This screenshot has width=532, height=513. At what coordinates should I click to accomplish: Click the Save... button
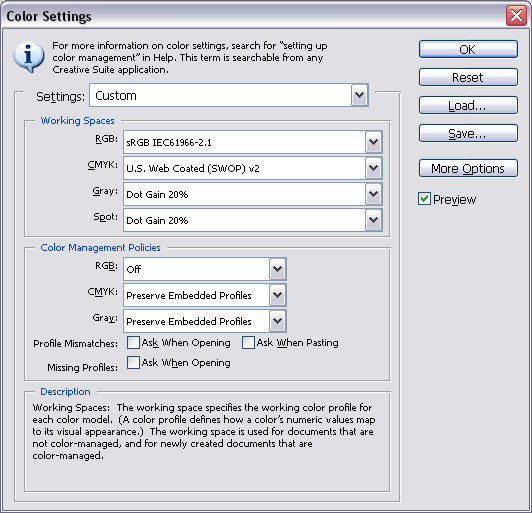pos(468,133)
